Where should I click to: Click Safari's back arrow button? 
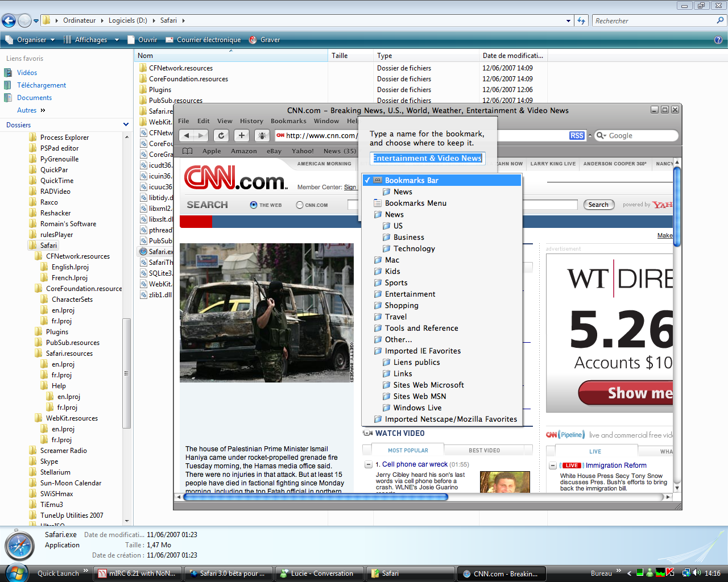pos(187,135)
